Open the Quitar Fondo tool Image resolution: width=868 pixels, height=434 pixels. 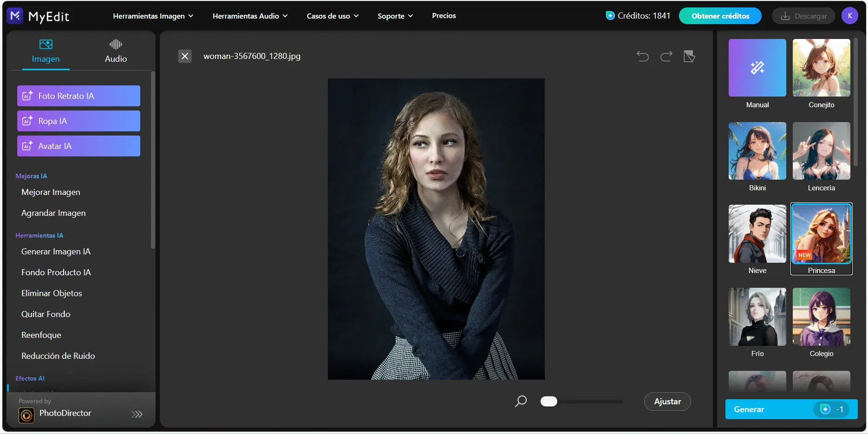(x=46, y=314)
